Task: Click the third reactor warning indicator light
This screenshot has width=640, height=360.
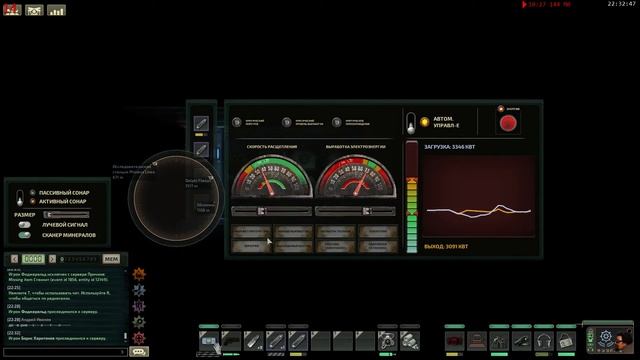Action: point(336,122)
